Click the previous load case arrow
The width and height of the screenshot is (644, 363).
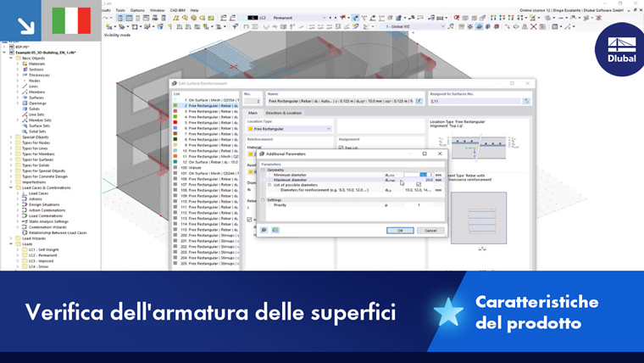coord(330,18)
